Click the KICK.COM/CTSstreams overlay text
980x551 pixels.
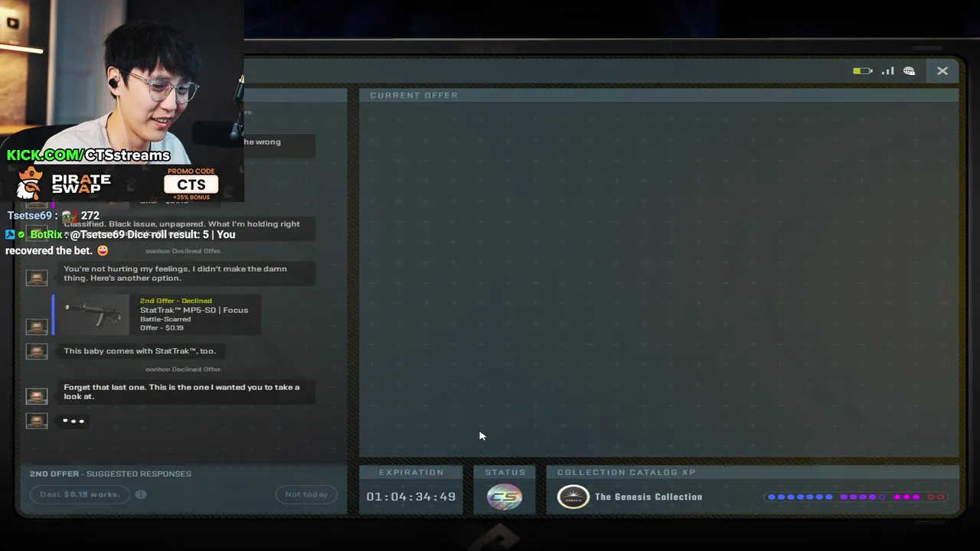coord(88,155)
